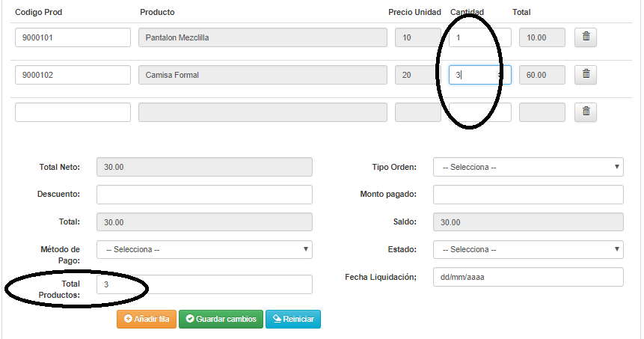Focus the empty Codigo Prod field in third row
This screenshot has width=644, height=339.
pos(73,112)
